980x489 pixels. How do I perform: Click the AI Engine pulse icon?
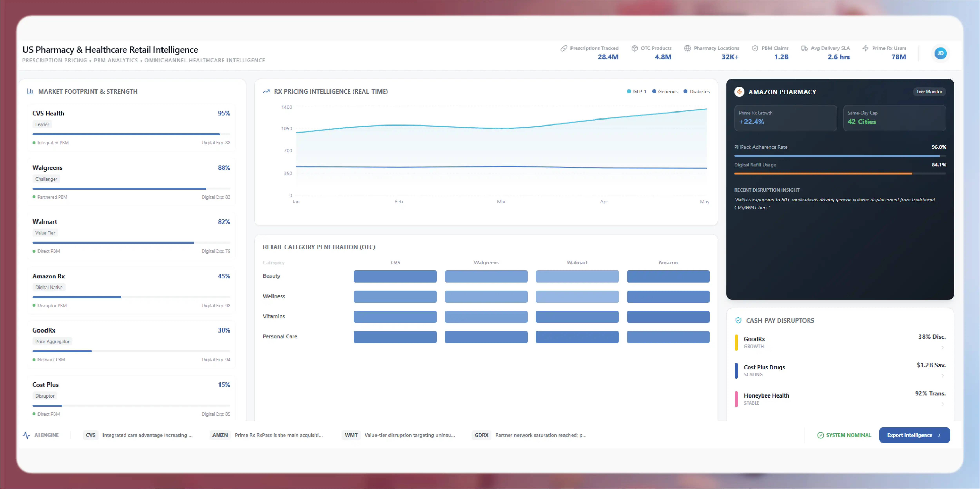(x=26, y=435)
